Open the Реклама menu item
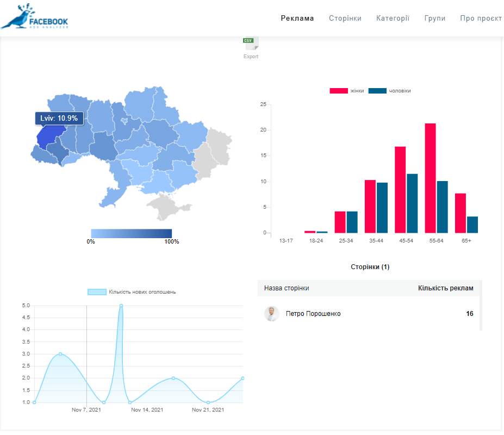 click(297, 18)
